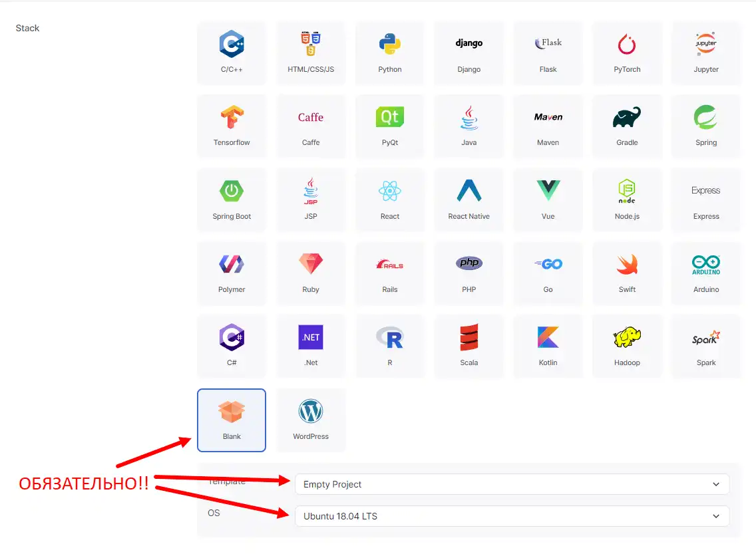Select the JSP stack
This screenshot has width=756, height=558.
tap(311, 200)
